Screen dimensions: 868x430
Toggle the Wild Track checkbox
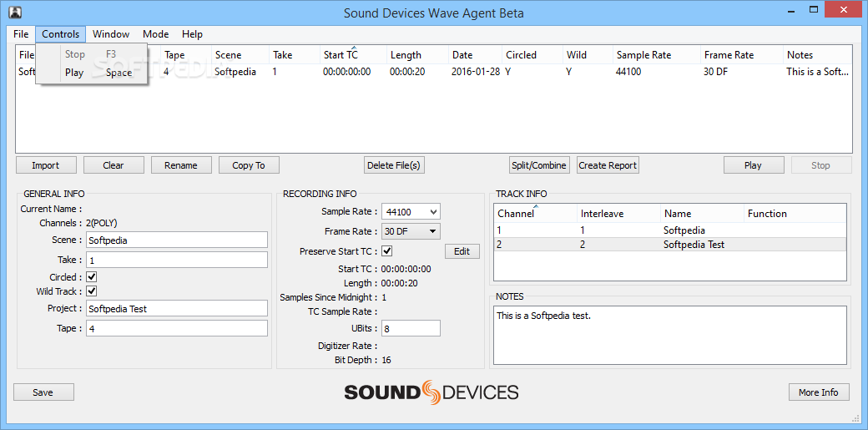coord(92,291)
